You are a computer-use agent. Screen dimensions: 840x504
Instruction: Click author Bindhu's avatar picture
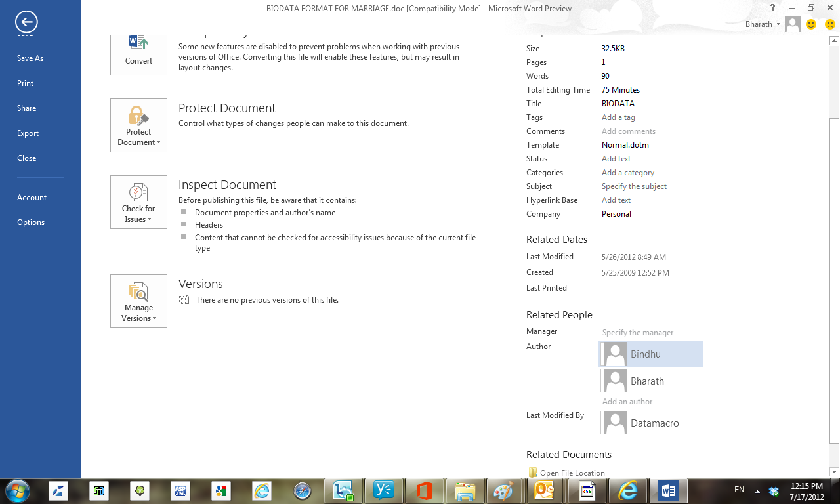[614, 354]
